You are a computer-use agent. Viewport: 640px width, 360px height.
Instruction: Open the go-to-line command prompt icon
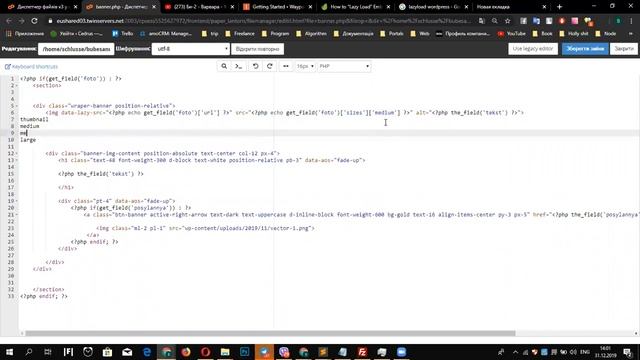click(x=239, y=66)
